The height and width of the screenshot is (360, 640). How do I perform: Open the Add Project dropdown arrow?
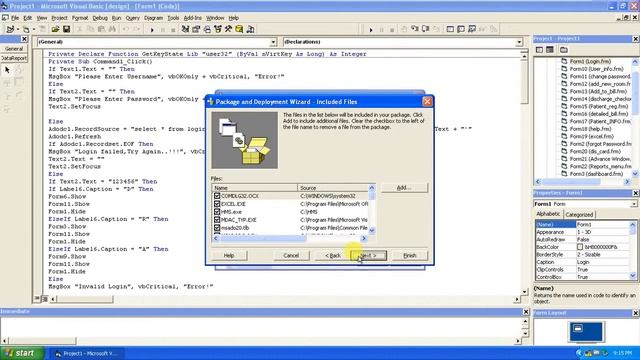(18, 29)
